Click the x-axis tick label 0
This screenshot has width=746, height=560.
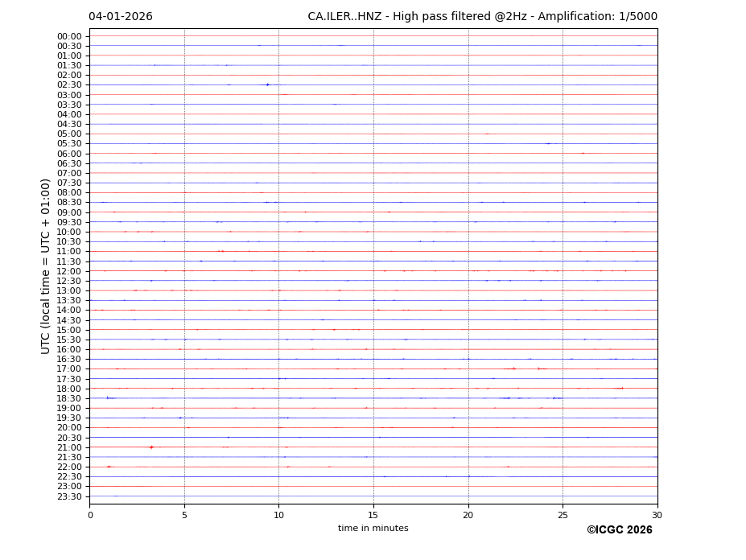[x=89, y=514]
